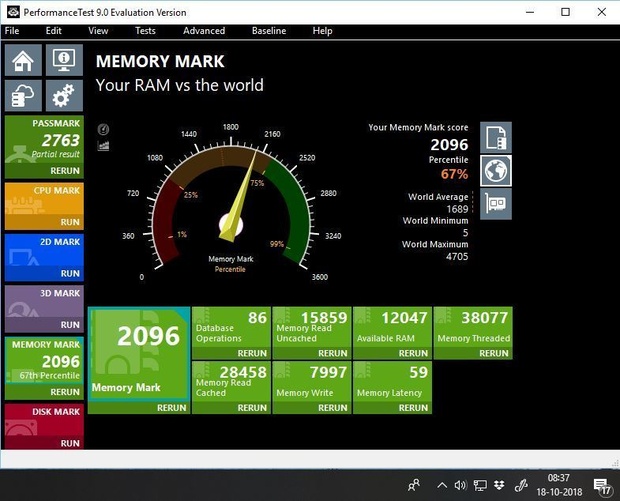Select the Memory Read Cached 28458 tile
This screenshot has height=501, width=620.
(x=231, y=382)
